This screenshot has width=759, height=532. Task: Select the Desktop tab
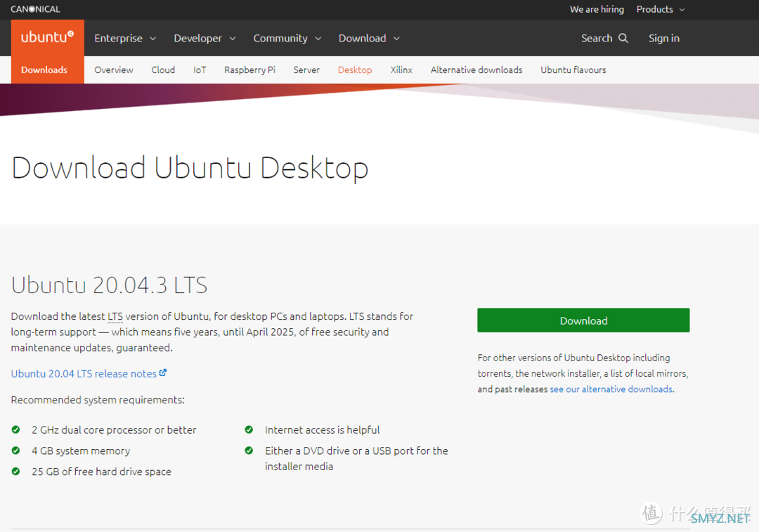coord(355,70)
